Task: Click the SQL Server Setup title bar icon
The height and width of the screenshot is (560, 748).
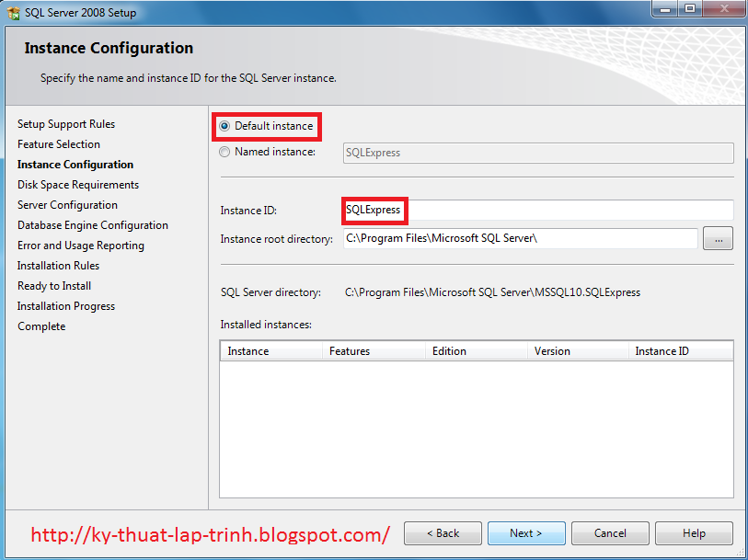Action: (x=14, y=13)
